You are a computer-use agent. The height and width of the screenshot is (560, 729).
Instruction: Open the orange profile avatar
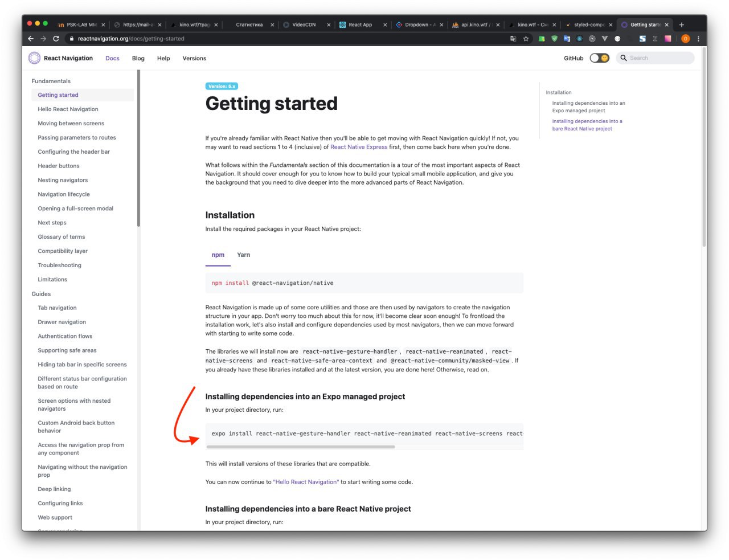[685, 39]
